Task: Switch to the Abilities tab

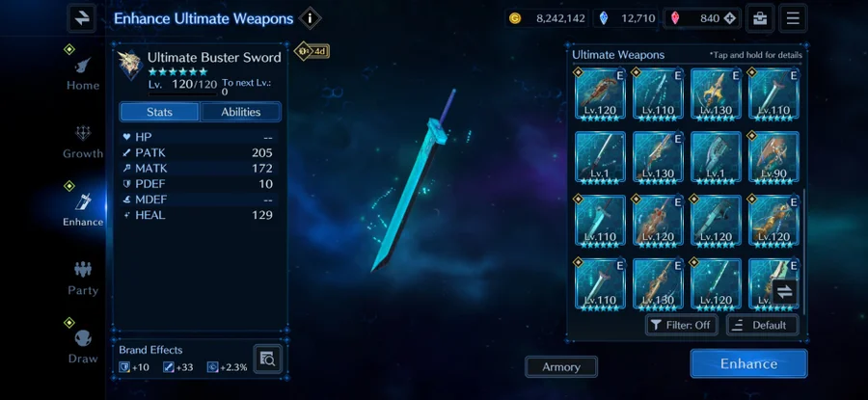Action: (x=241, y=112)
